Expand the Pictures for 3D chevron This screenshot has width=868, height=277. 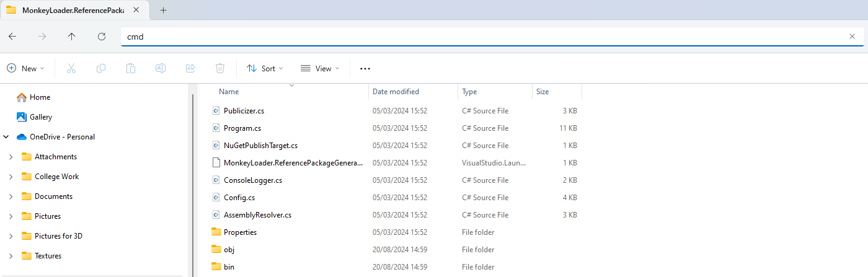pos(11,236)
